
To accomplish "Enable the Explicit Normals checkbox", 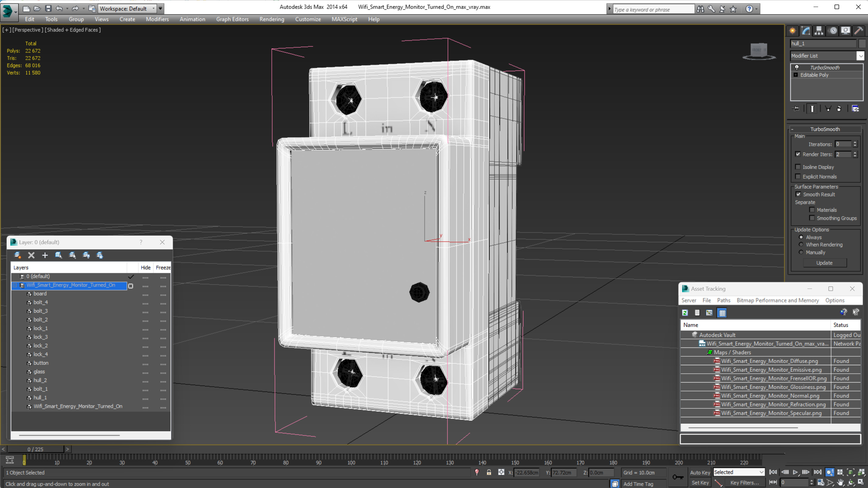I will coord(798,176).
